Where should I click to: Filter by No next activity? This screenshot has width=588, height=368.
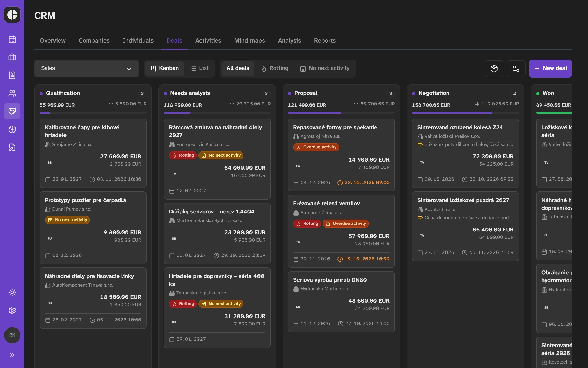point(325,68)
